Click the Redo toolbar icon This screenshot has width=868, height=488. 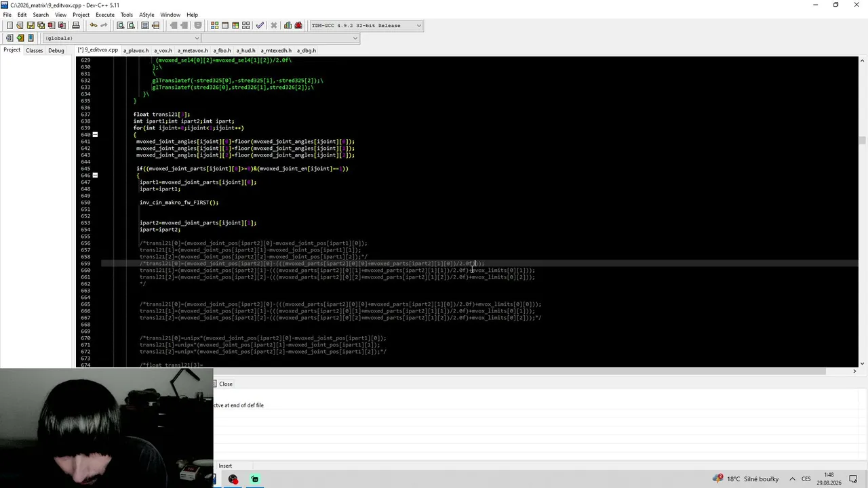(x=104, y=25)
